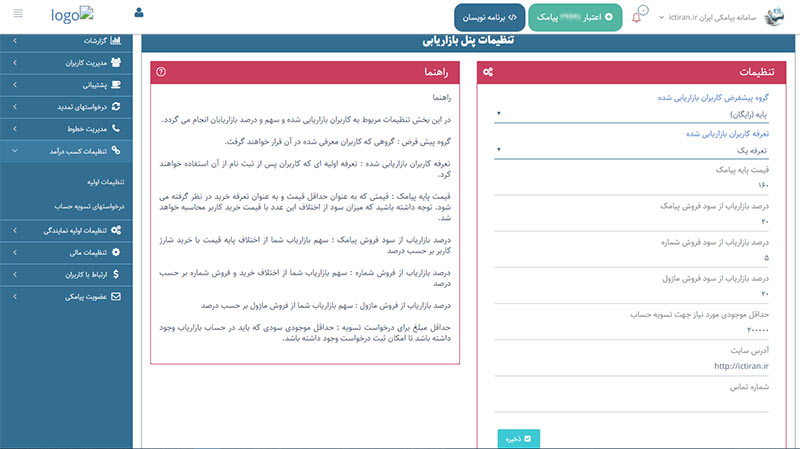
Task: Open درخواستهای تسویه حساب submenu item
Action: pyautogui.click(x=89, y=206)
